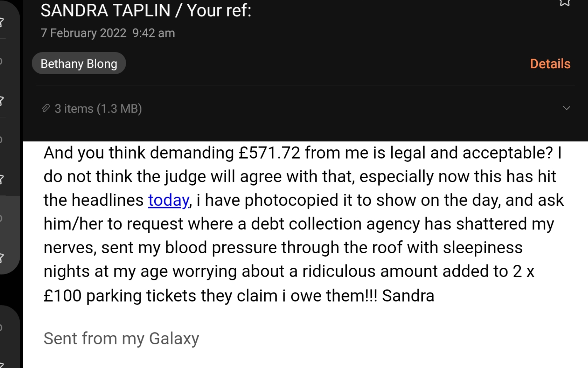The height and width of the screenshot is (368, 588).
Task: Follow the "today" hyperlink in the message
Action: click(168, 200)
